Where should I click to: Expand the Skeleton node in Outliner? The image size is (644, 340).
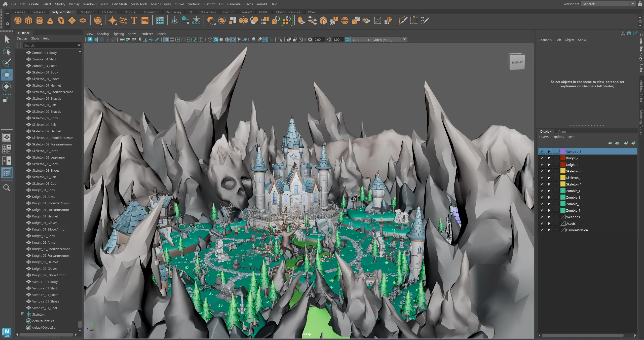click(23, 314)
